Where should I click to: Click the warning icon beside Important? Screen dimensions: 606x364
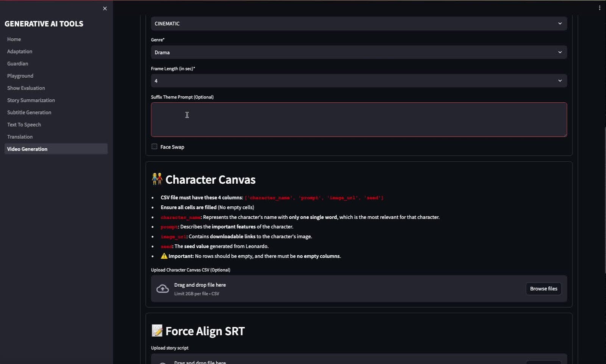coord(164,256)
